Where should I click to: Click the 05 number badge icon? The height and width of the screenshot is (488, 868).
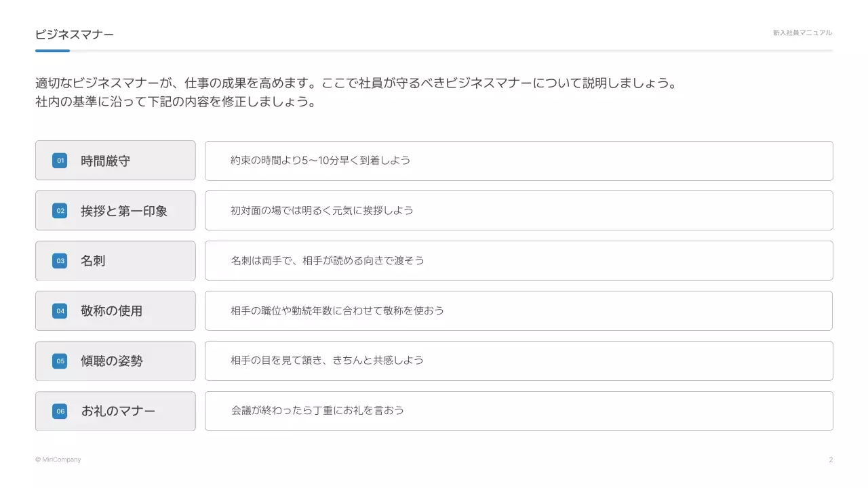click(x=60, y=361)
